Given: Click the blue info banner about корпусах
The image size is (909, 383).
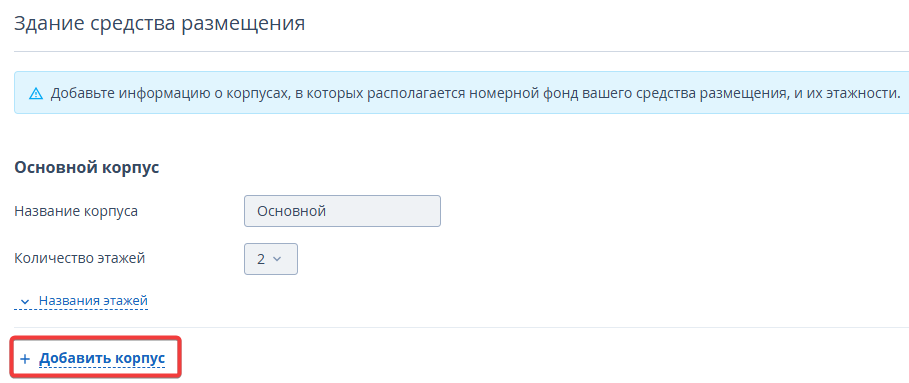Looking at the screenshot, I should coord(461,93).
